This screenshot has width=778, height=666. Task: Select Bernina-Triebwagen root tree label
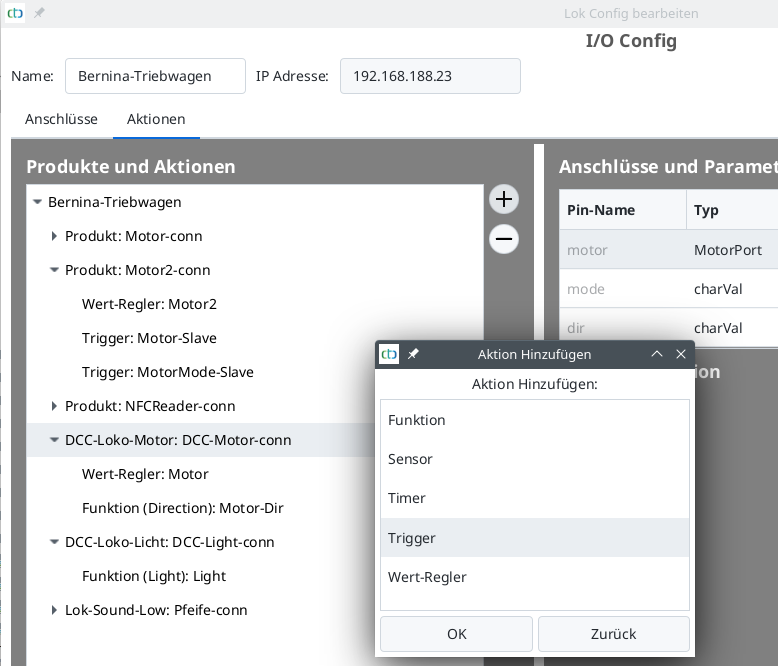(115, 202)
